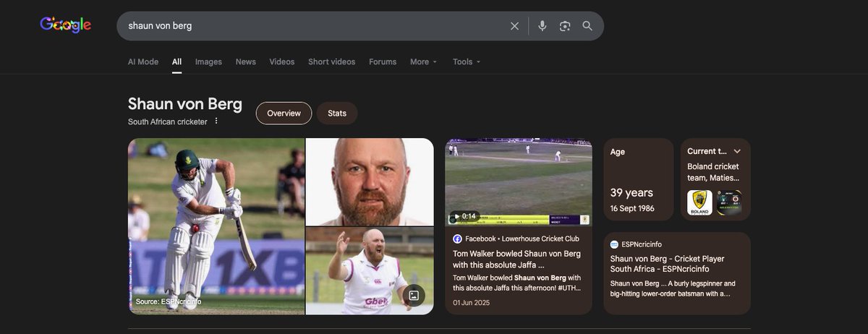Clear the search box with the X icon
Image resolution: width=868 pixels, height=334 pixels.
514,26
